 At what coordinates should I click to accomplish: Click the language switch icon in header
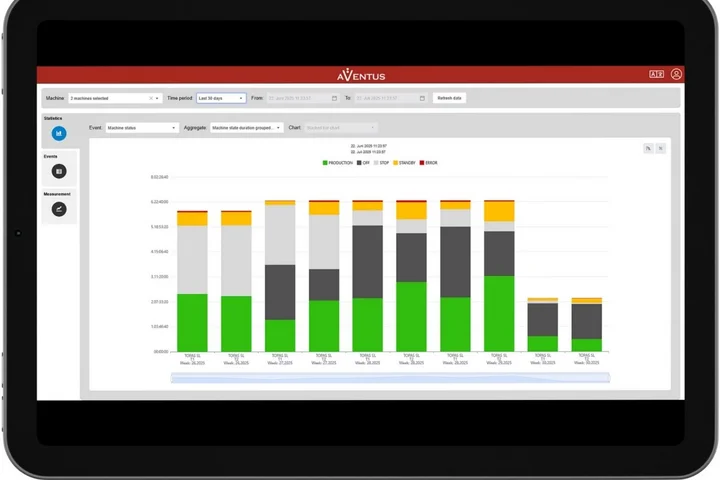click(x=656, y=74)
